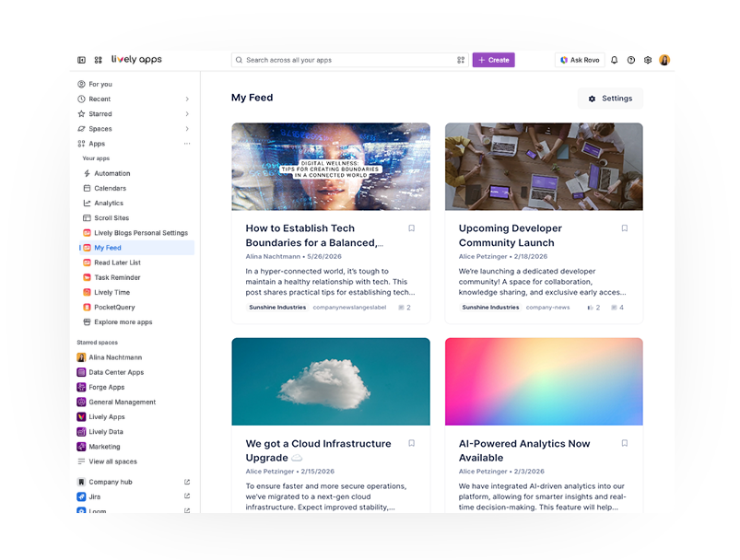Bookmark the Developer Community Launch post
740x560 pixels.
click(x=625, y=228)
